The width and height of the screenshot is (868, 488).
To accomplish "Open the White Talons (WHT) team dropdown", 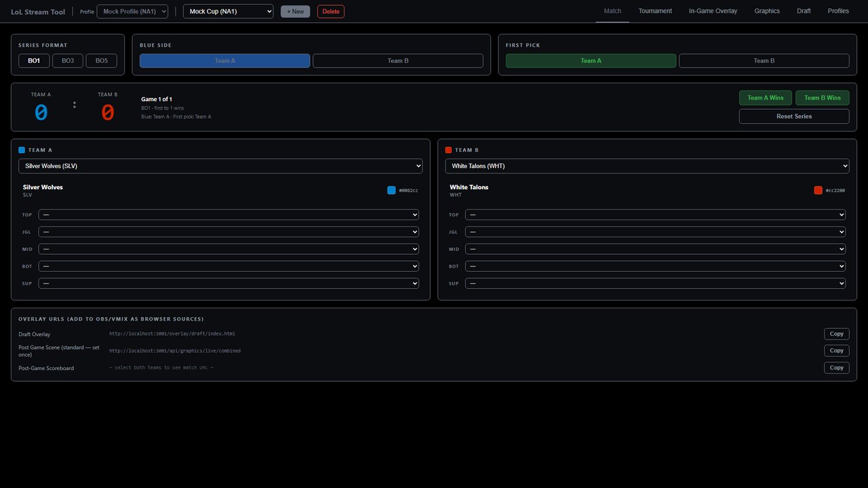I will [648, 166].
